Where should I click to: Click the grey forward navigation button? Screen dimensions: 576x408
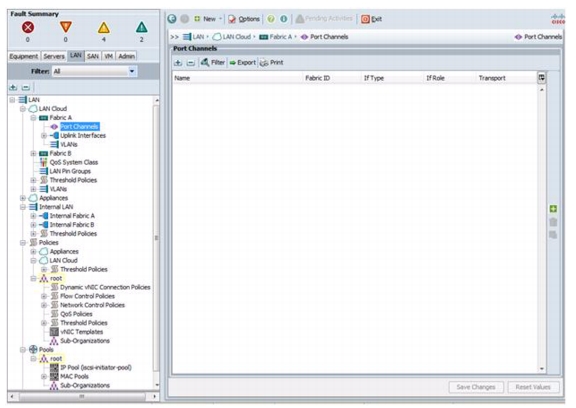coord(185,19)
